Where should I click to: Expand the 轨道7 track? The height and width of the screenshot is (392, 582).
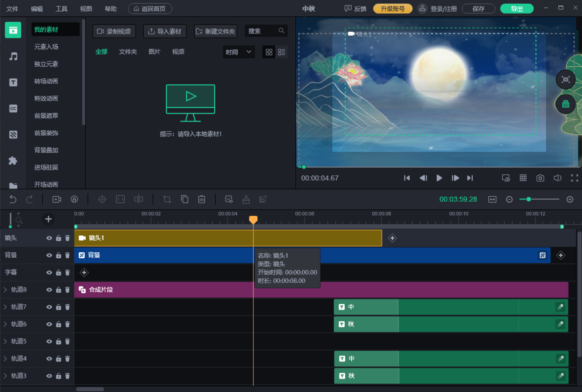click(x=5, y=307)
